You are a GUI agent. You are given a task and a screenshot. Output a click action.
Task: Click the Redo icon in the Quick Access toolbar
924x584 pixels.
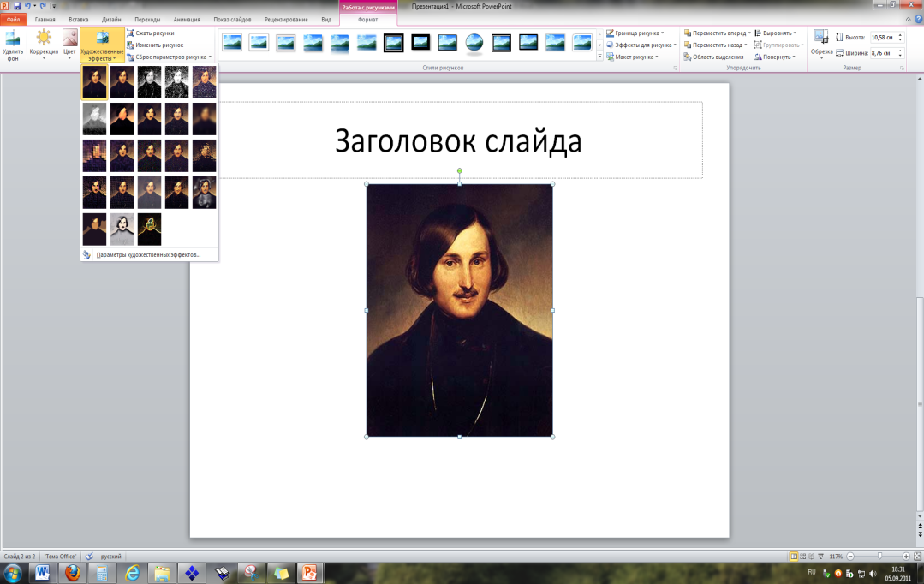coord(43,6)
